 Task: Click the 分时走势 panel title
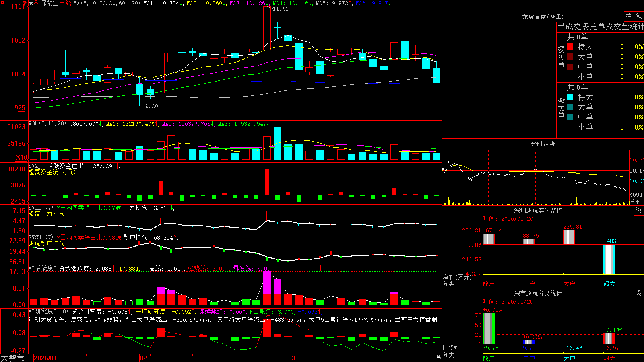(543, 144)
